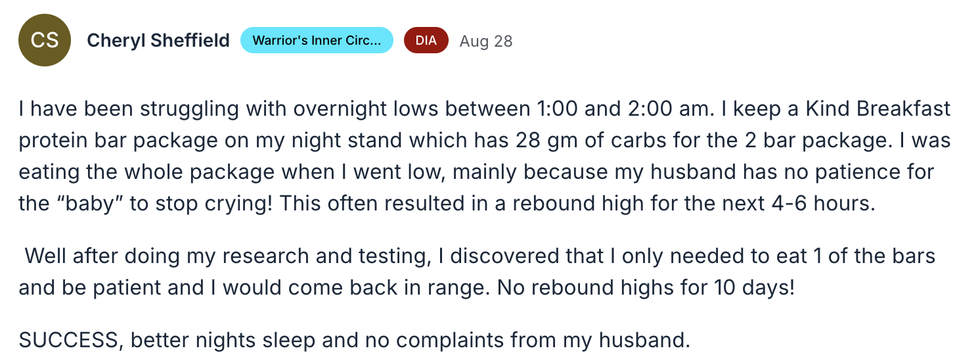Open Cheryl Sheffield's profile name link

[158, 41]
